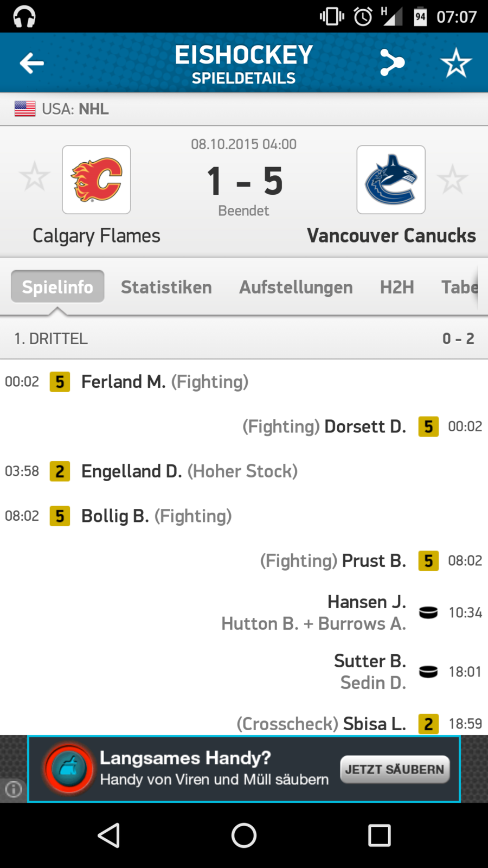This screenshot has width=488, height=868.
Task: Tap the ad info icon
Action: pos(14,789)
